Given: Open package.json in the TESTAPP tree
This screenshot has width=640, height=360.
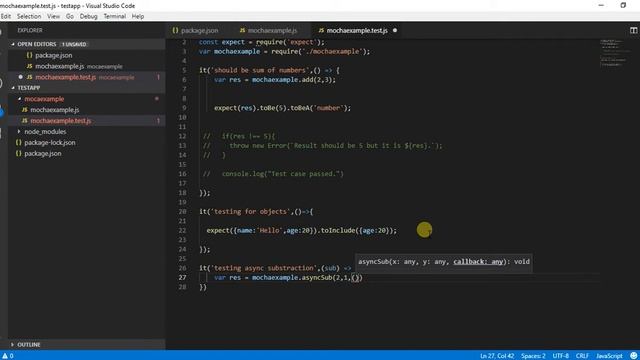Looking at the screenshot, I should [x=43, y=153].
